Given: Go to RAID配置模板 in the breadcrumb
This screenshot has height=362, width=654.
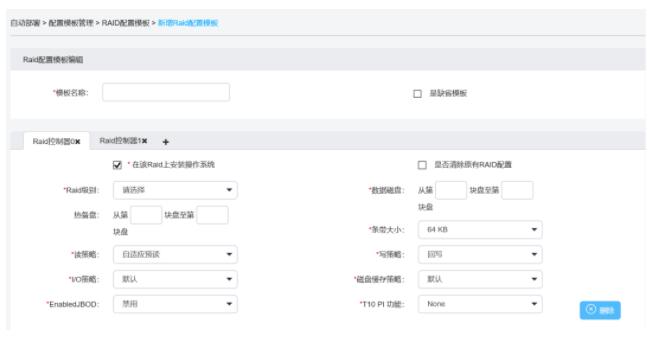Looking at the screenshot, I should (126, 23).
